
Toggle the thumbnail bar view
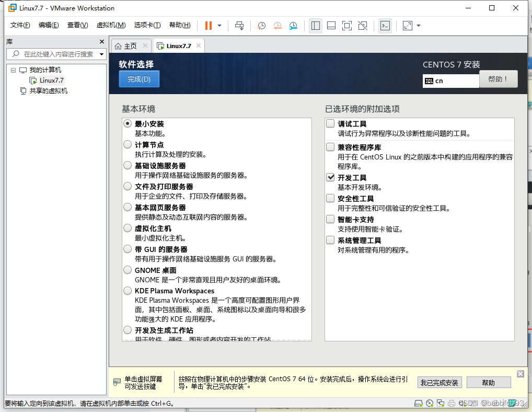pos(331,26)
